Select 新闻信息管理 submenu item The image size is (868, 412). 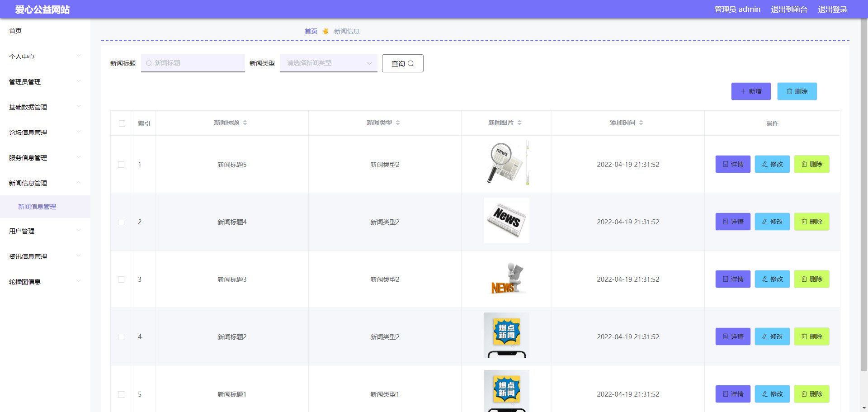(45, 207)
